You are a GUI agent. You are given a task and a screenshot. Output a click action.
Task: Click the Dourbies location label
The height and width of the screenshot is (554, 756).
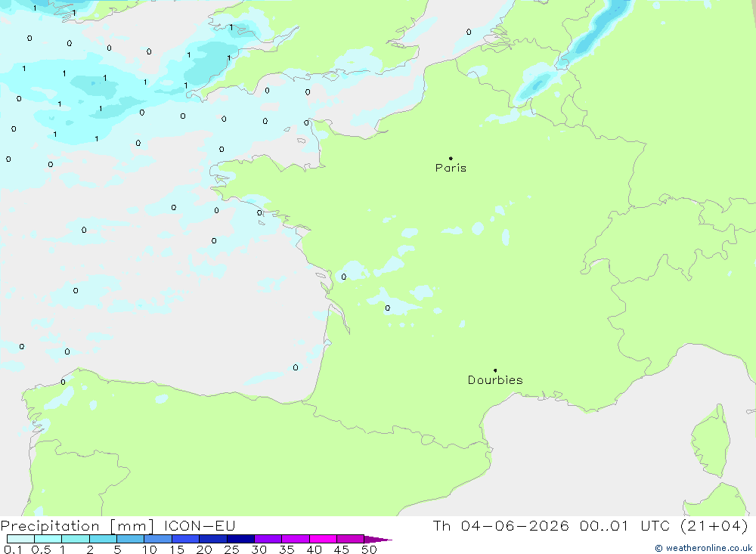coord(495,380)
